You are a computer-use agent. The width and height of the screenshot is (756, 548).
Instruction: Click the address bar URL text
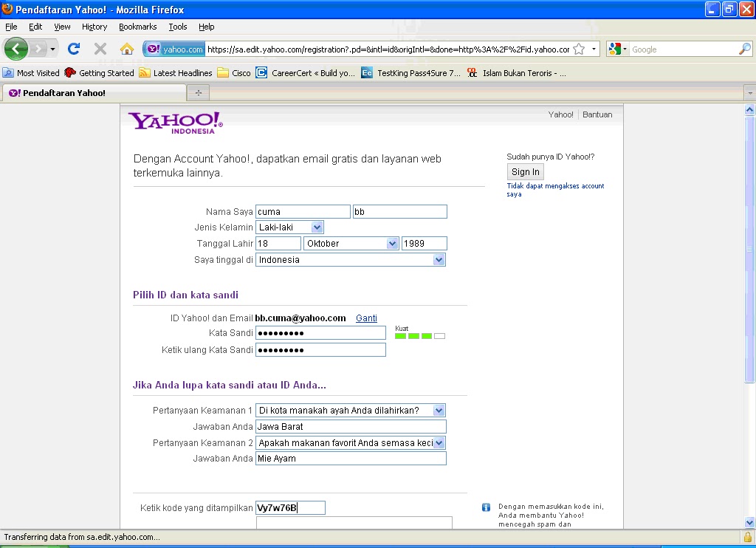[388, 49]
